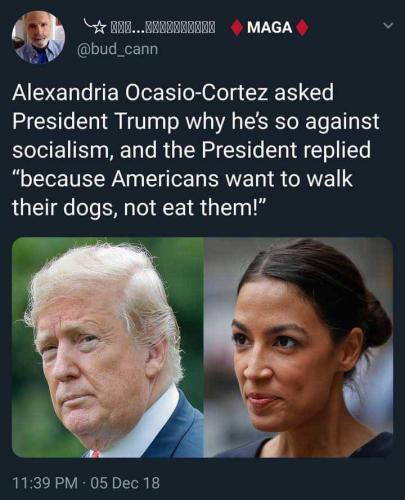The height and width of the screenshot is (500, 405).
Task: Click the red diamond before MAGA
Action: 237,28
